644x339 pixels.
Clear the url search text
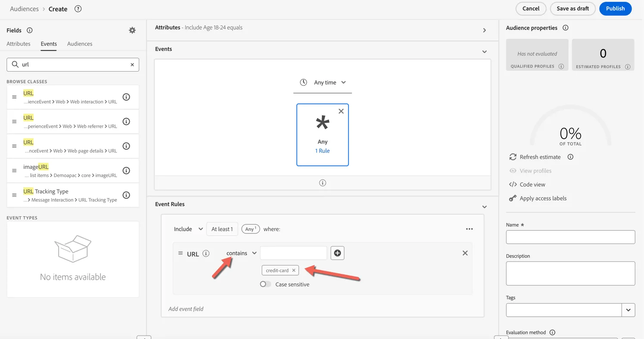(132, 65)
